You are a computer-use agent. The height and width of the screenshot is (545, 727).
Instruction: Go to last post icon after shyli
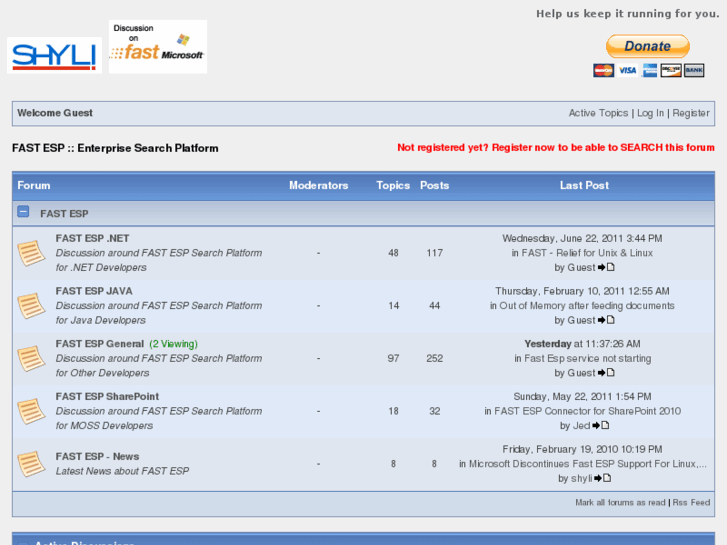point(603,478)
